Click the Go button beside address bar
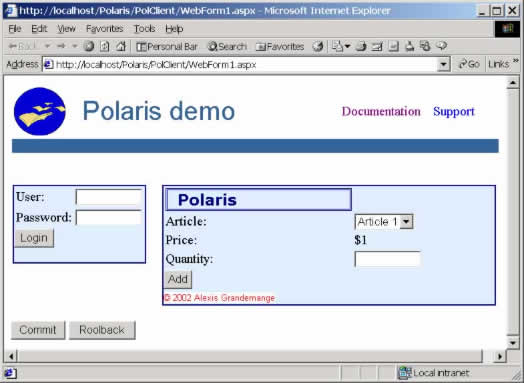524x383 pixels. (469, 64)
